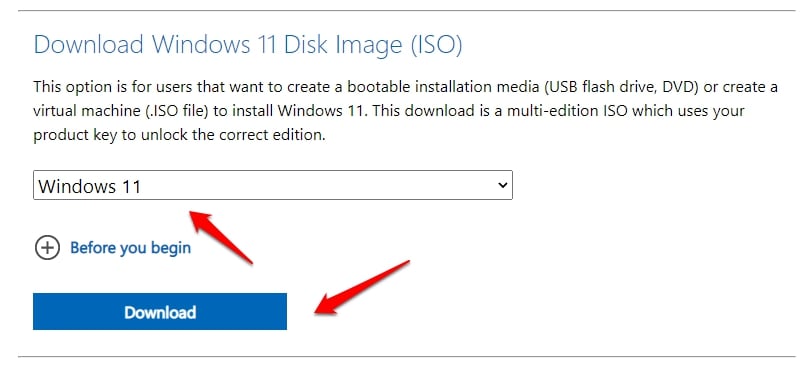
Task: Click the "(ISO)" part of the heading
Action: [437, 45]
